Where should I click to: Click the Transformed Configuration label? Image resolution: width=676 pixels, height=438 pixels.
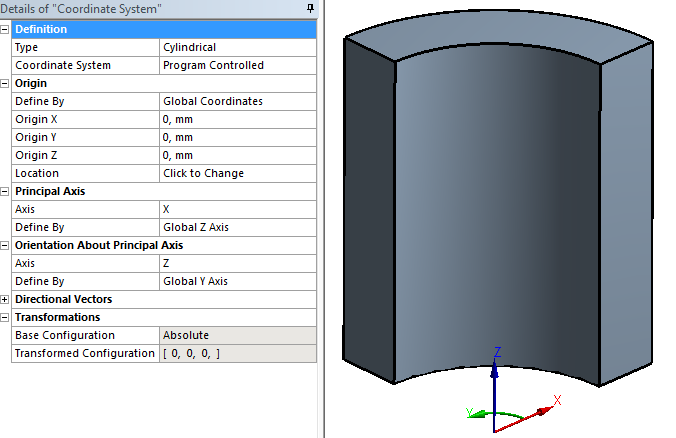84,354
